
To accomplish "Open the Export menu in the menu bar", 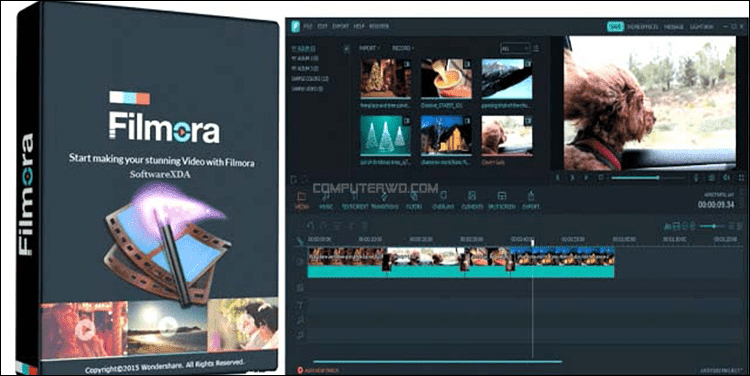I will pos(341,26).
